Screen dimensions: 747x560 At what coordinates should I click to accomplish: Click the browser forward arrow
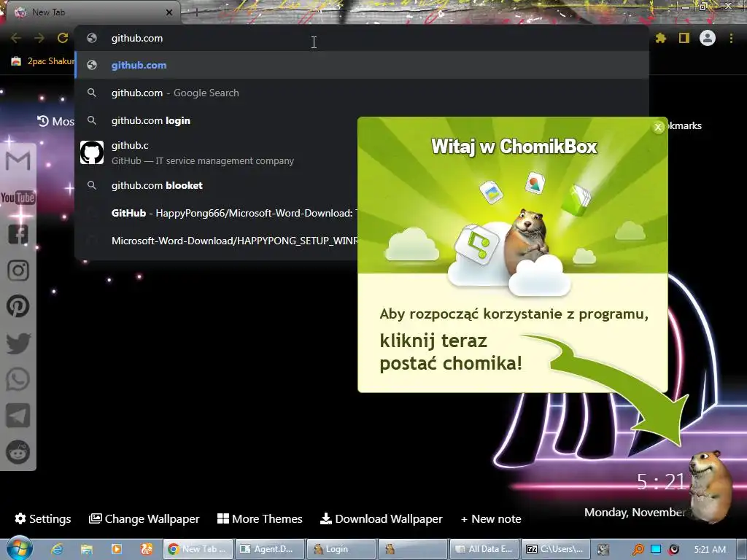pos(39,38)
